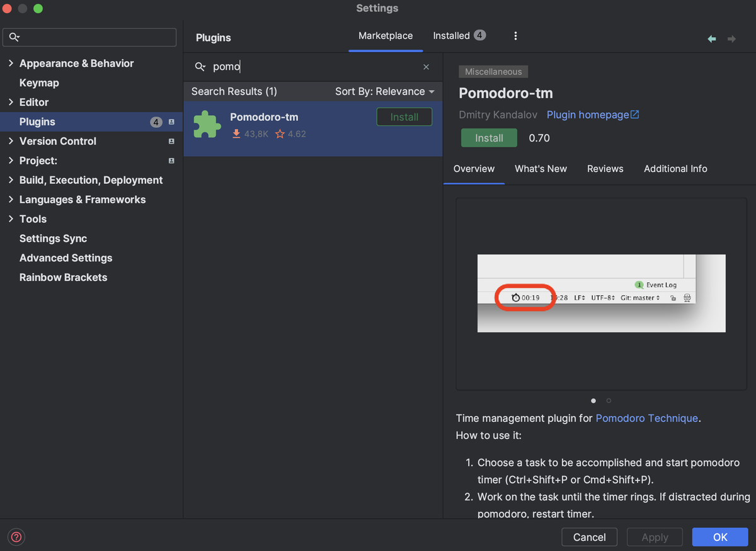The image size is (756, 551).
Task: Select Advanced Settings in the tree
Action: pos(66,258)
